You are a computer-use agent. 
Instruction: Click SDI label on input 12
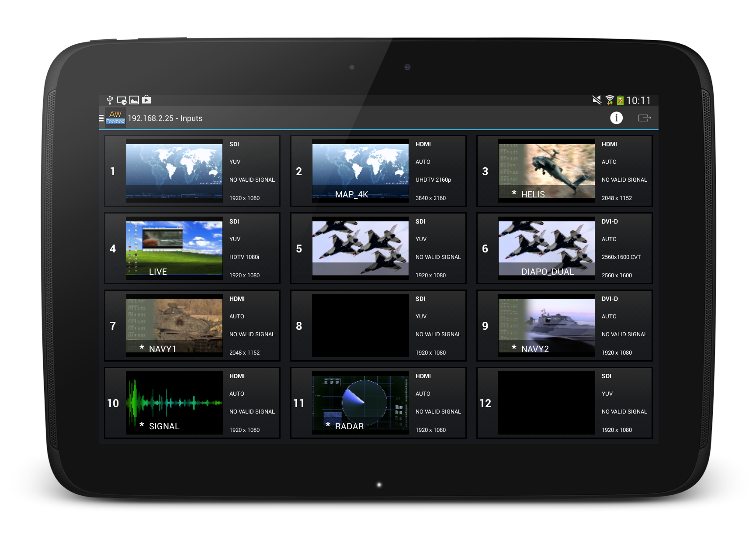tap(607, 376)
